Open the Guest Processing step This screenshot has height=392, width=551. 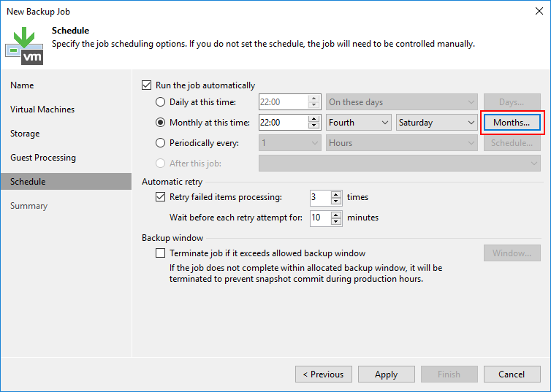coord(43,158)
